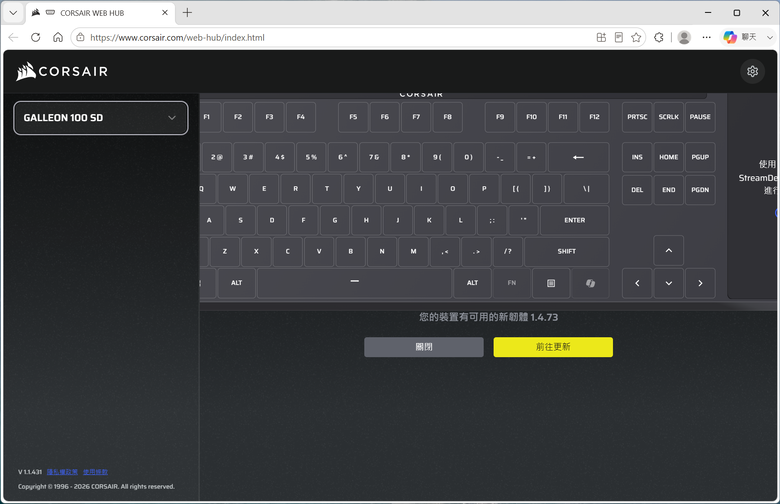780x504 pixels.
Task: Select the CORSAIR WEB HUB tab
Action: click(100, 13)
